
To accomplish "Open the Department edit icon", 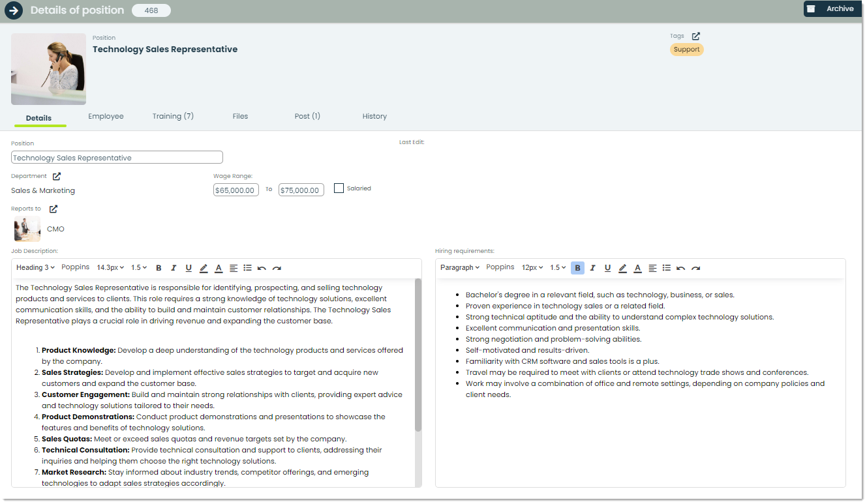I will coord(57,175).
